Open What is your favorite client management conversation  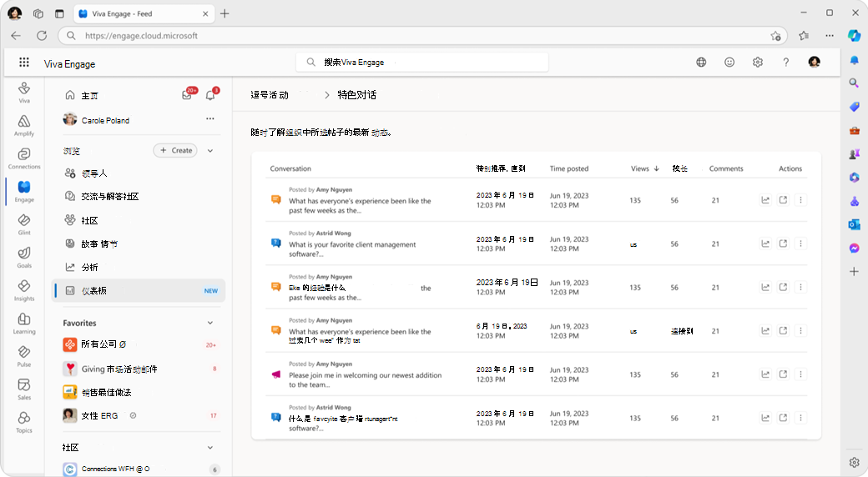coord(352,249)
